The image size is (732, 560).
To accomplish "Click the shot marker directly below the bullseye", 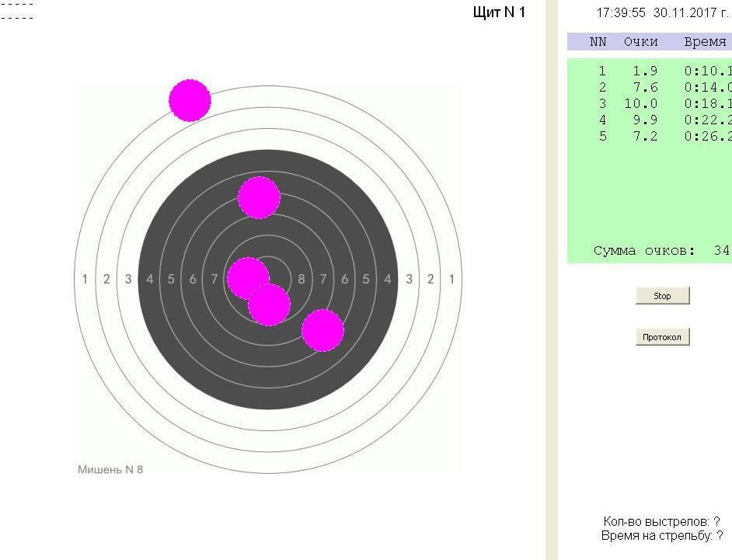I will pyautogui.click(x=270, y=304).
